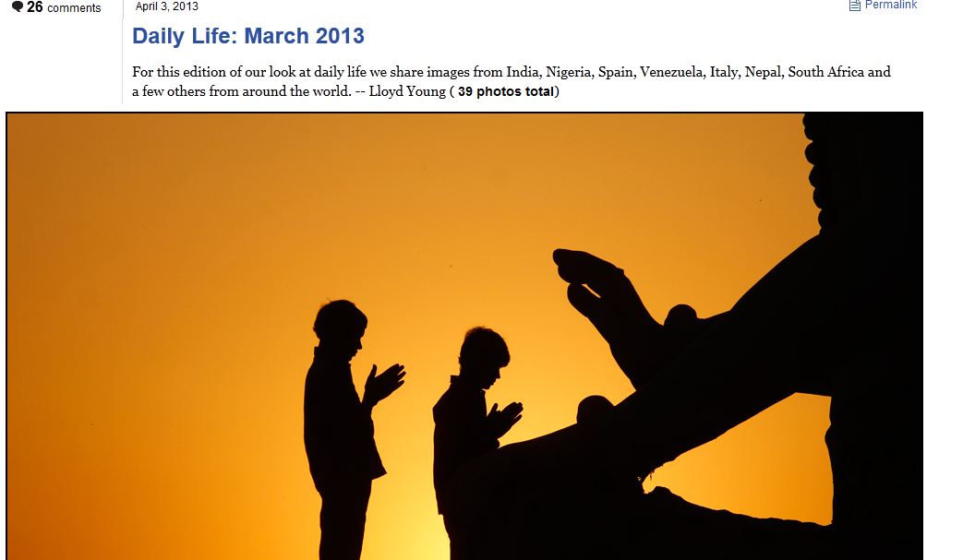Click the word Italy in the description
This screenshot has width=963, height=560.
point(724,72)
